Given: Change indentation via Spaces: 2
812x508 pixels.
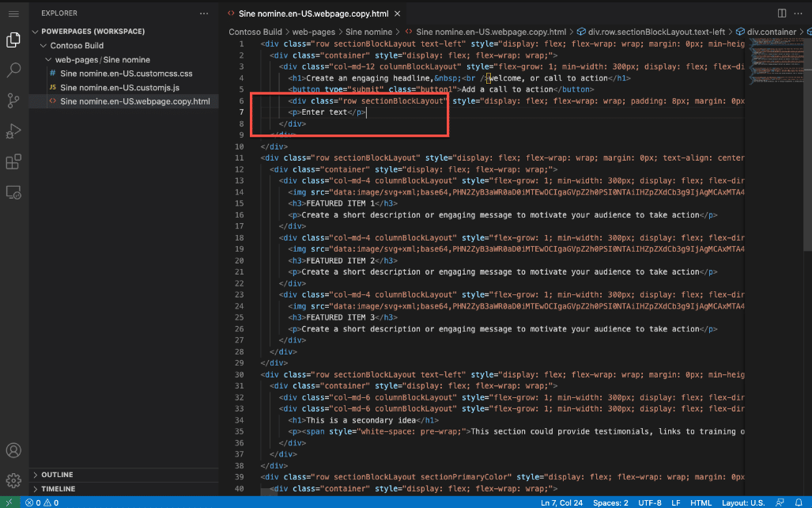Looking at the screenshot, I should click(610, 502).
